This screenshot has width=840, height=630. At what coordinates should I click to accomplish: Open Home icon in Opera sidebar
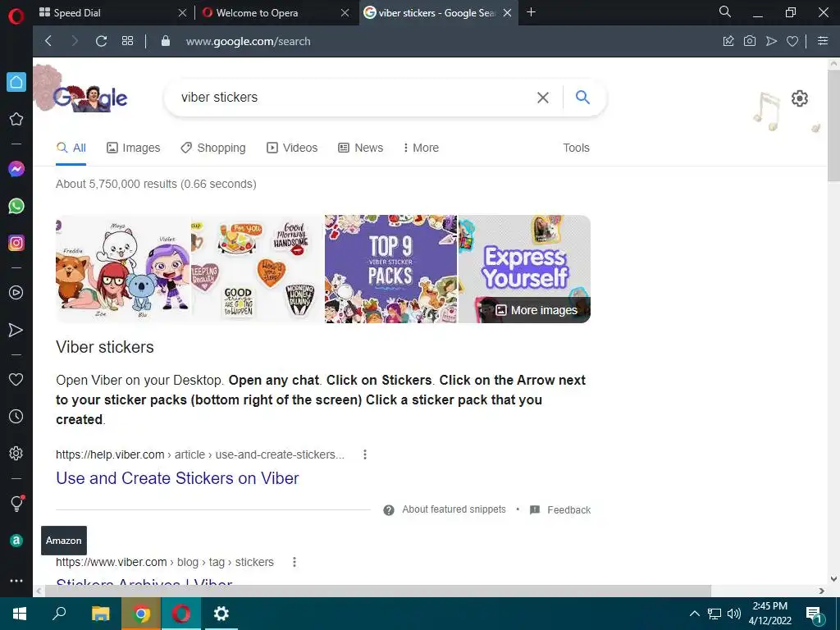tap(16, 82)
